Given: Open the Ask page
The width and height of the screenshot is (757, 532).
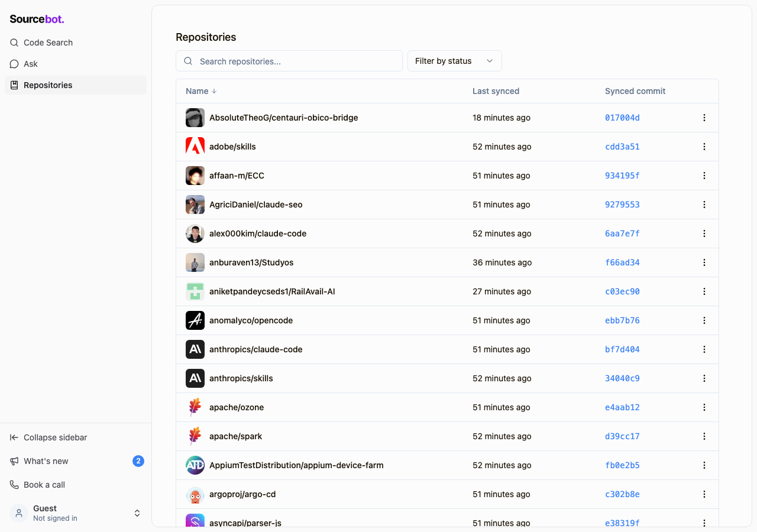Looking at the screenshot, I should [76, 64].
